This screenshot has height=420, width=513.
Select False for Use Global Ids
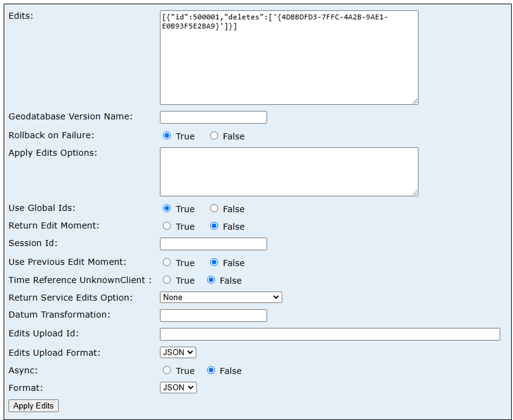[214, 208]
